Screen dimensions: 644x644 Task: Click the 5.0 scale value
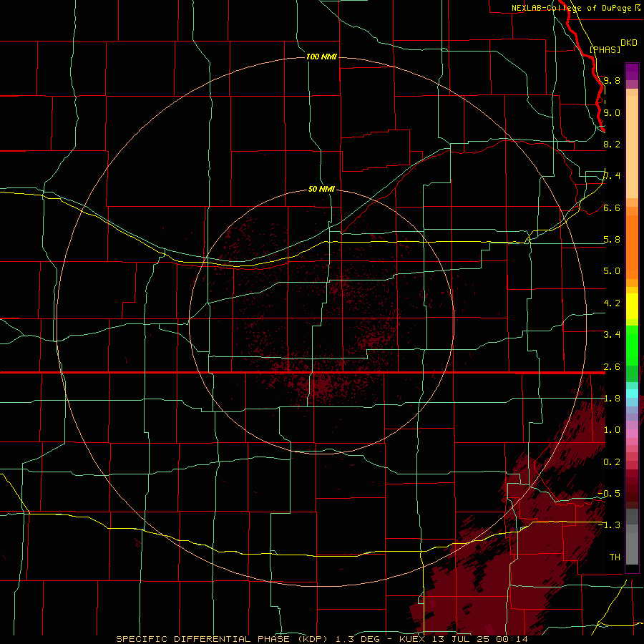pos(612,271)
